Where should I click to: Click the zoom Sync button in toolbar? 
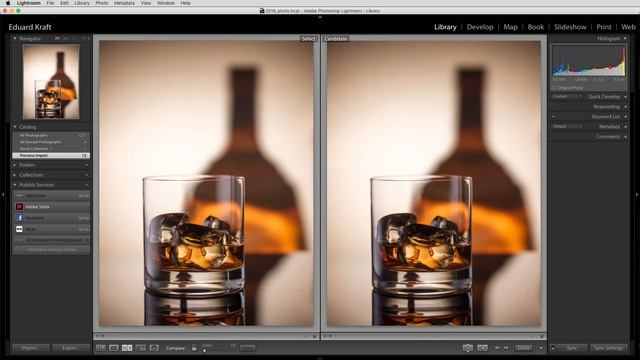[247, 348]
